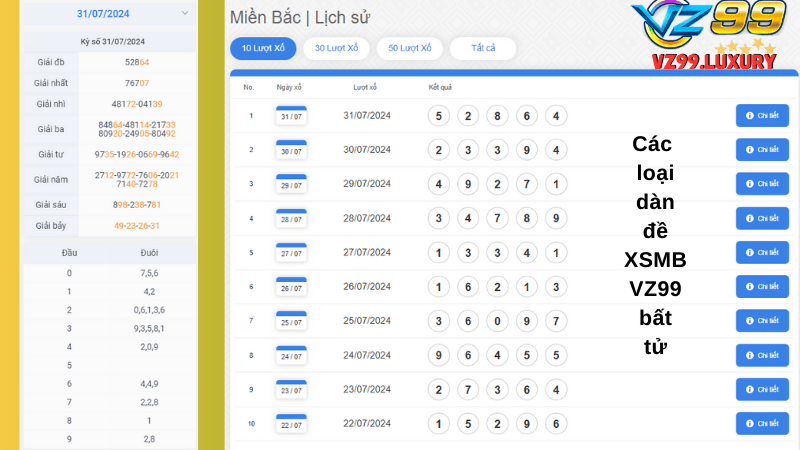This screenshot has height=450, width=800.
Task: View Chi tiết for 27/07/2024 draw
Action: pyautogui.click(x=762, y=252)
